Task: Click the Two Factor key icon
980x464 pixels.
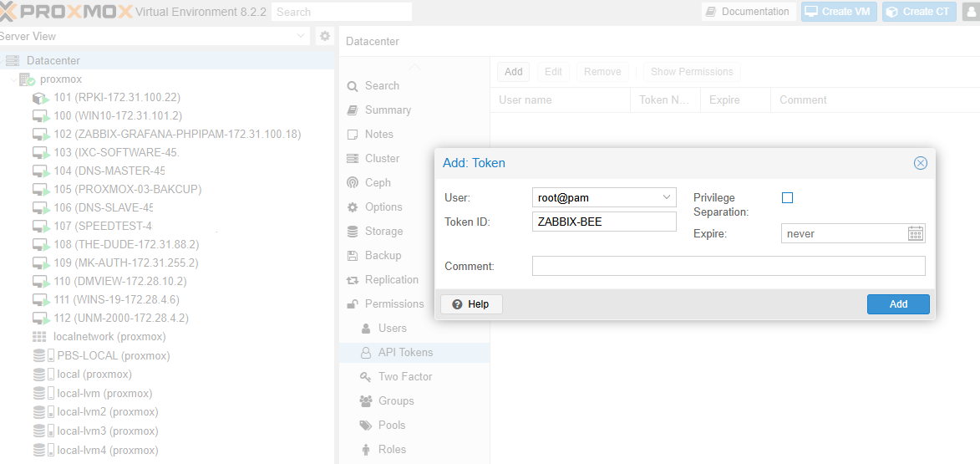Action: point(366,376)
